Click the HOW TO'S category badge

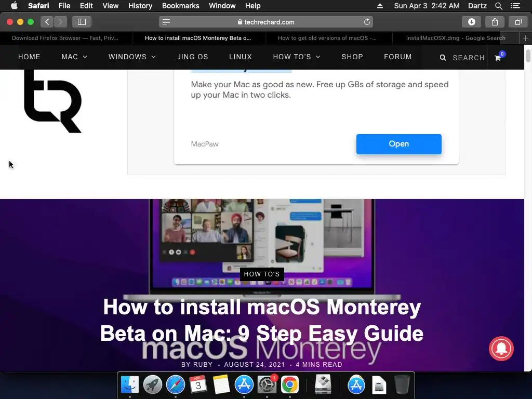(262, 274)
